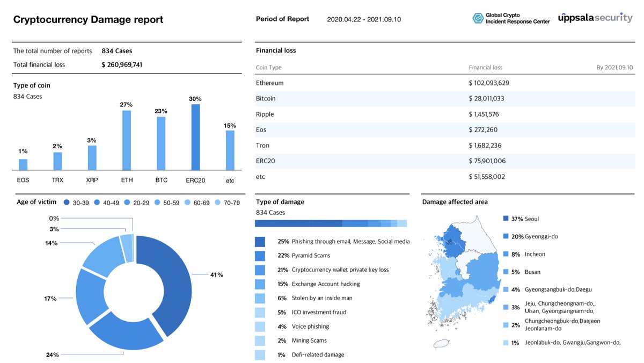644x363 pixels.
Task: Click the report period 2020.04.22 - 2021.09.10
Action: 364,19
